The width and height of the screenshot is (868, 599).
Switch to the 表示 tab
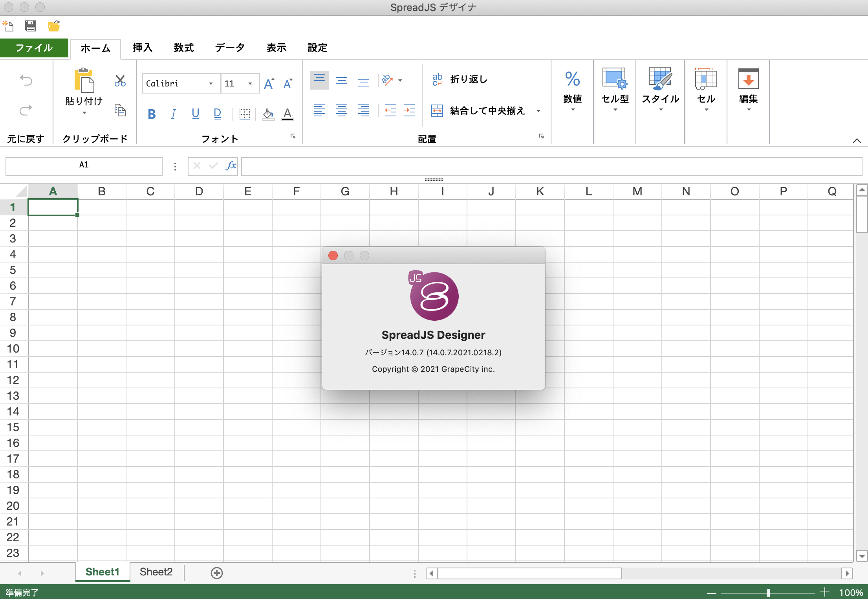coord(277,48)
